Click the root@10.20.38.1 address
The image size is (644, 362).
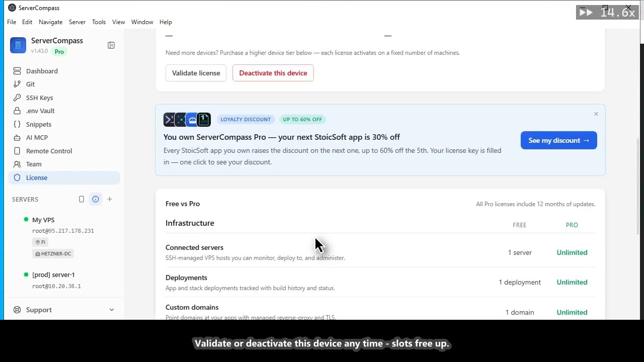pos(56,286)
